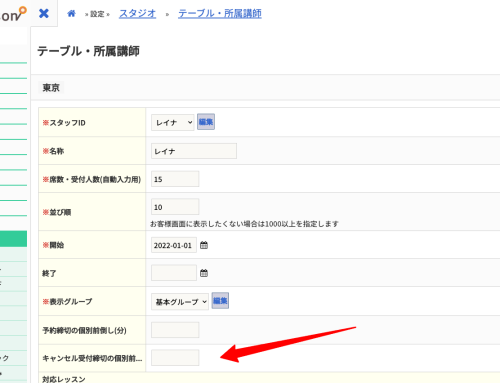Screen dimensions: 500x383
Task: Open the スタジオ breadcrumb link
Action: 137,14
